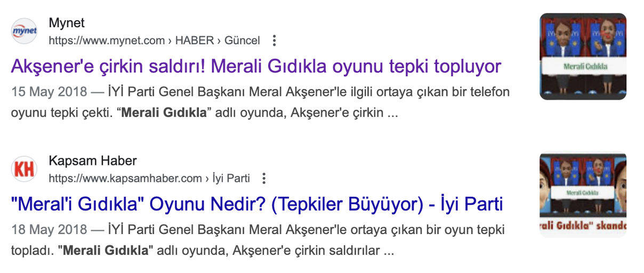644x273 pixels.
Task: Click the Kapsam Haber result thumbnail image
Action: 583,195
